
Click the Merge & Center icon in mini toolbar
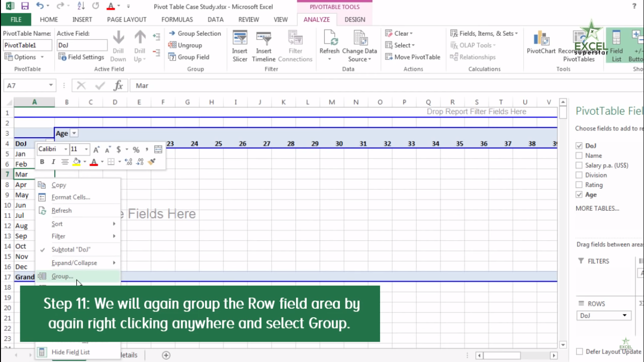[158, 149]
